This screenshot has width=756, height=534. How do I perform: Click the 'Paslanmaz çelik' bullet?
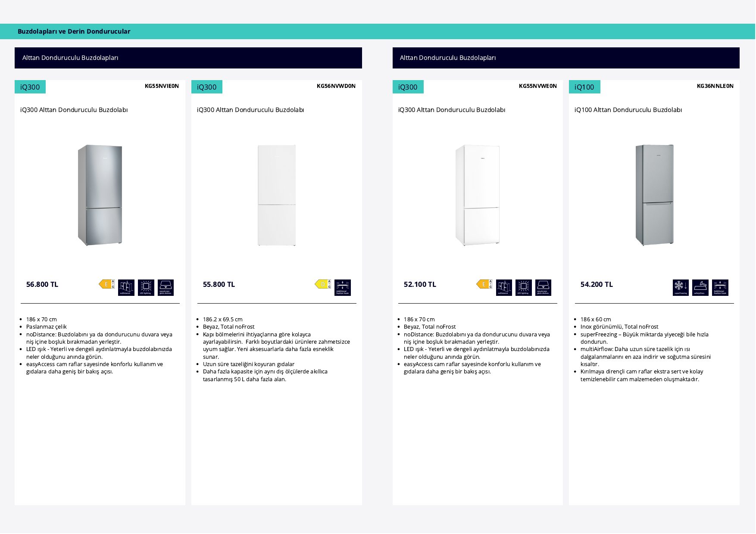47,327
